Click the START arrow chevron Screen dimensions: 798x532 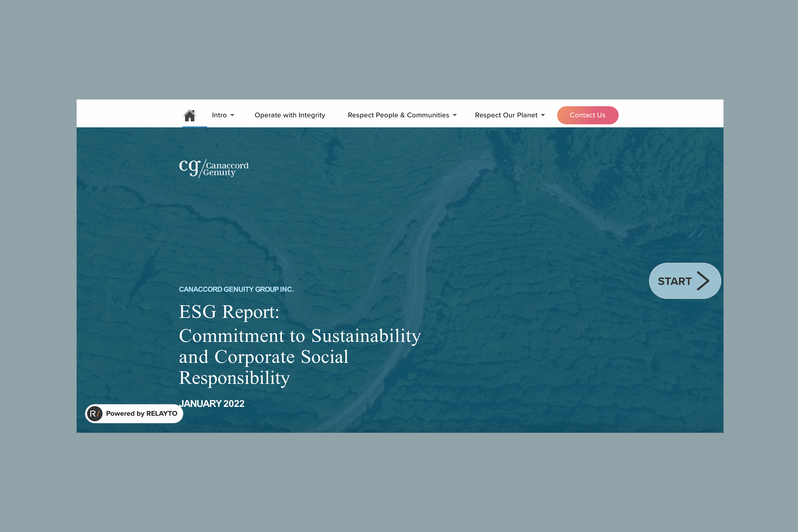(x=703, y=281)
